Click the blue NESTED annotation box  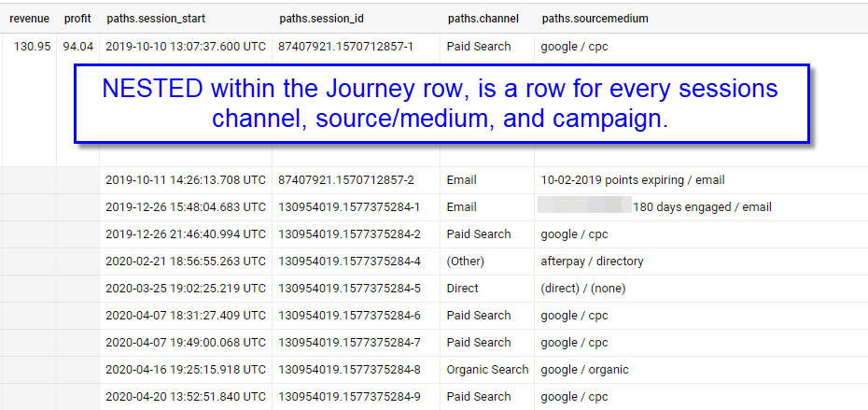click(x=441, y=105)
